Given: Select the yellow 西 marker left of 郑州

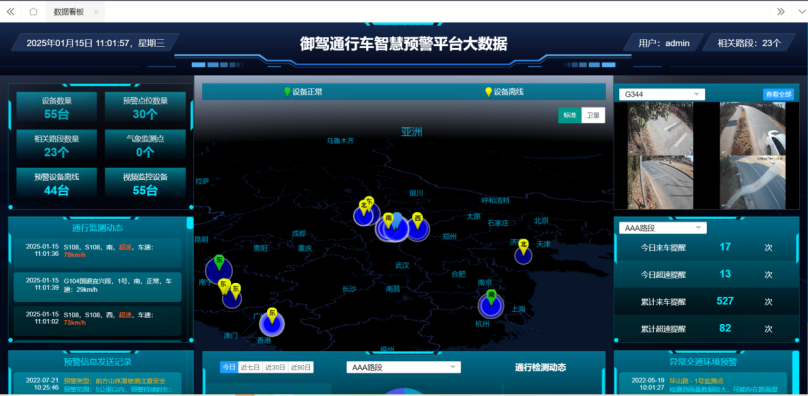Looking at the screenshot, I should 417,221.
